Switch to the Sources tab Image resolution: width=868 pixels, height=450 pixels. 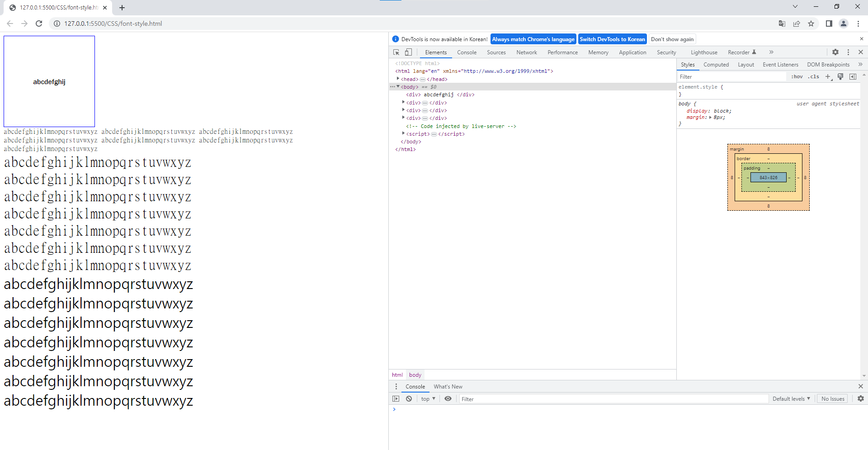496,52
